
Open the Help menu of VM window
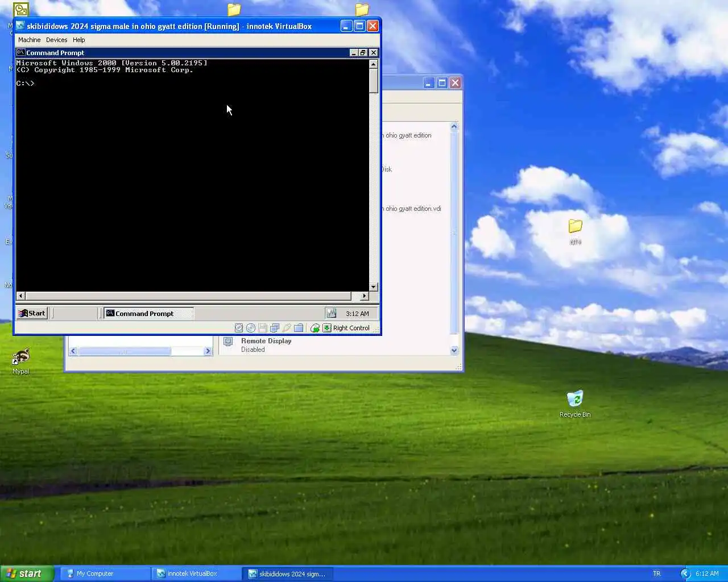(x=78, y=40)
